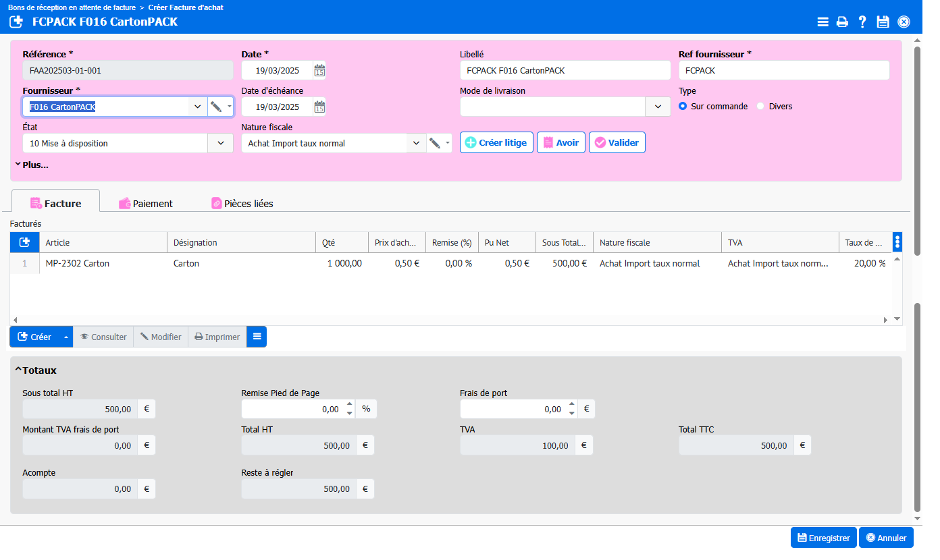Viewport: 940px width, 560px height.
Task: Open the État dropdown
Action: [220, 143]
